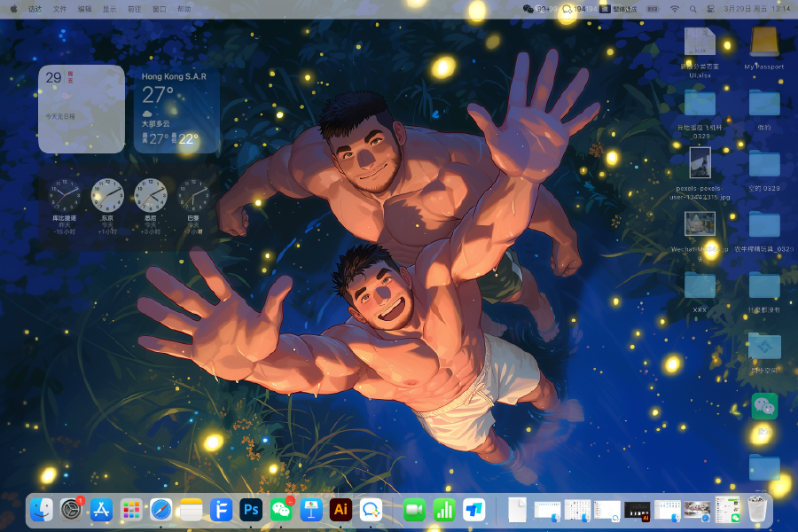Open System Settings in the dock
Image resolution: width=798 pixels, height=532 pixels.
point(71,510)
